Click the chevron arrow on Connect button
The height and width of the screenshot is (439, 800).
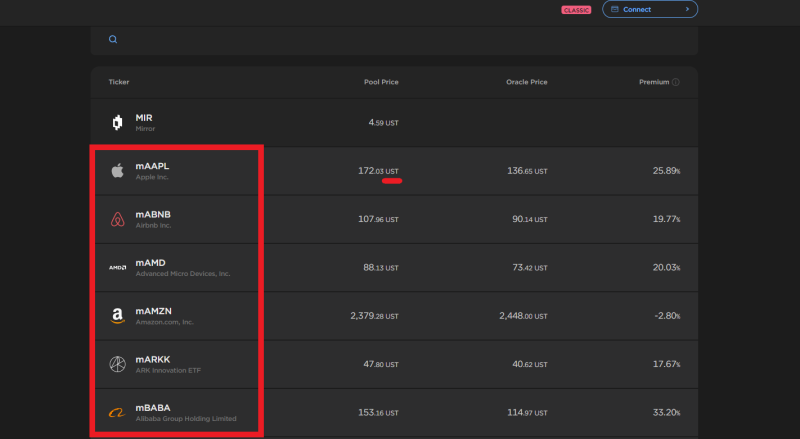tap(687, 9)
